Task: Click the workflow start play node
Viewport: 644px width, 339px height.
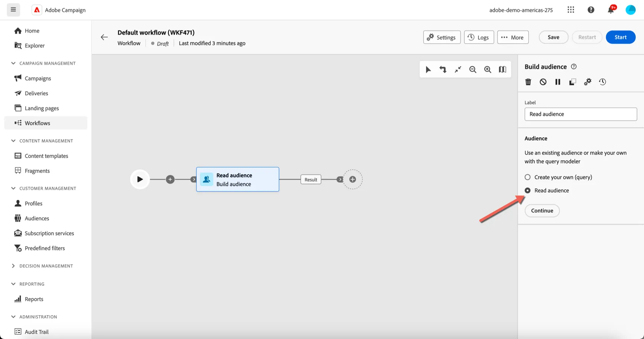Action: point(140,179)
